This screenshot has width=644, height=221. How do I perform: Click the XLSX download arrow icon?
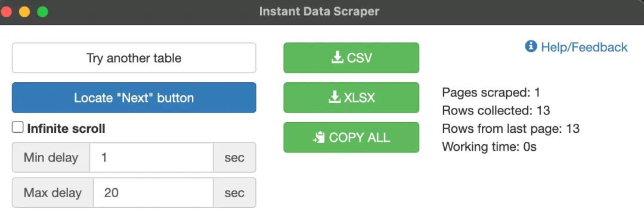(335, 98)
